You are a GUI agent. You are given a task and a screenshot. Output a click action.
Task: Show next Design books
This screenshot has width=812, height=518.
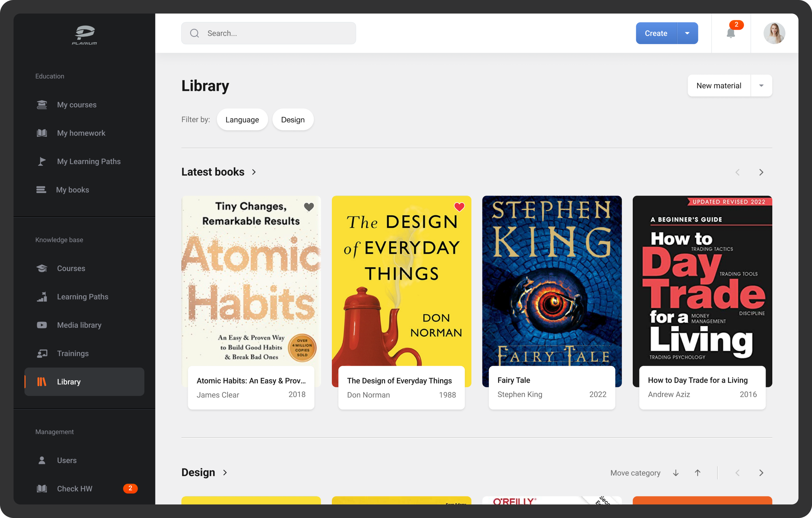[x=761, y=473]
